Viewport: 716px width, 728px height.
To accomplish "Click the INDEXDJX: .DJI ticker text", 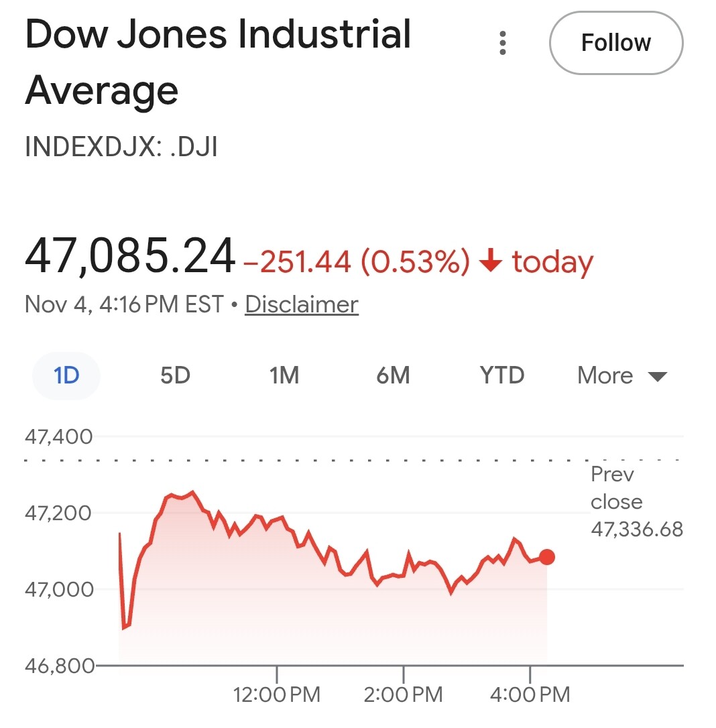I will click(x=121, y=147).
